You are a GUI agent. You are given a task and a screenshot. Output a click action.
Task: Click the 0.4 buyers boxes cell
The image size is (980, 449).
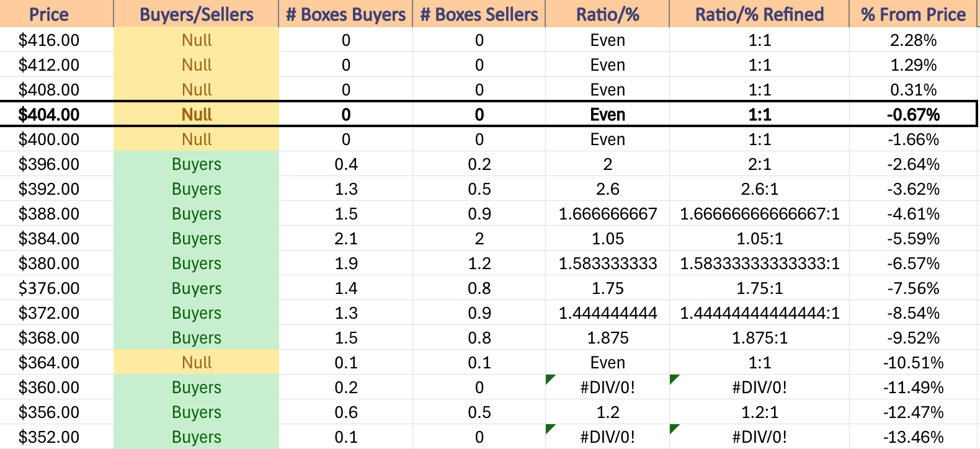click(345, 164)
